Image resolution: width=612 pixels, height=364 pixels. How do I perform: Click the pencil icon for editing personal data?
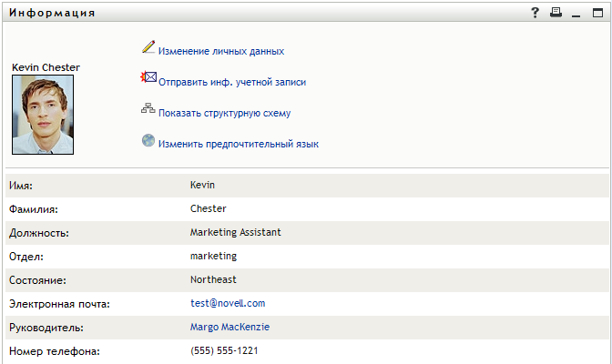[x=148, y=47]
